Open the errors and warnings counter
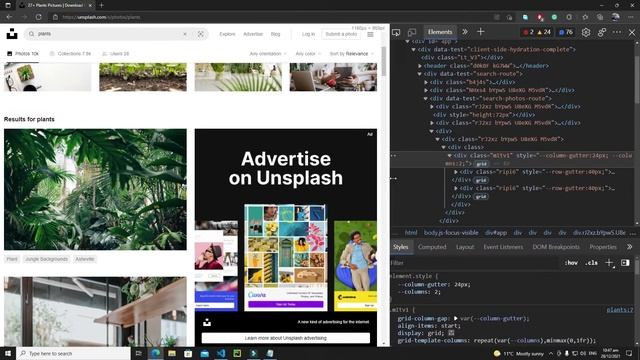This screenshot has width=640, height=360. point(537,32)
